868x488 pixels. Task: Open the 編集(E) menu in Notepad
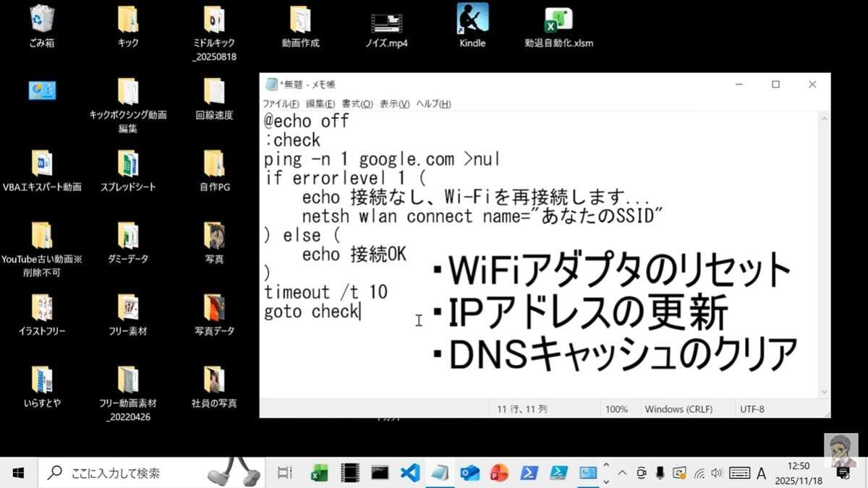320,104
